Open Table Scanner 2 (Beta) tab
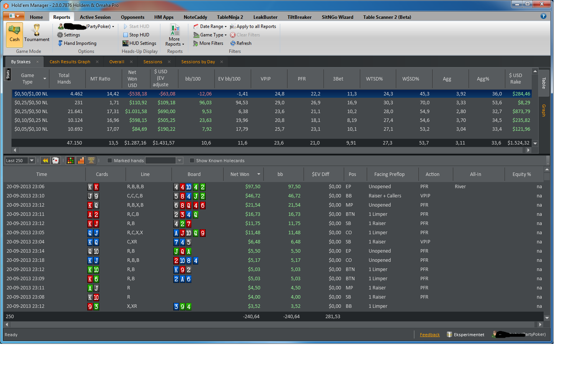 click(387, 17)
